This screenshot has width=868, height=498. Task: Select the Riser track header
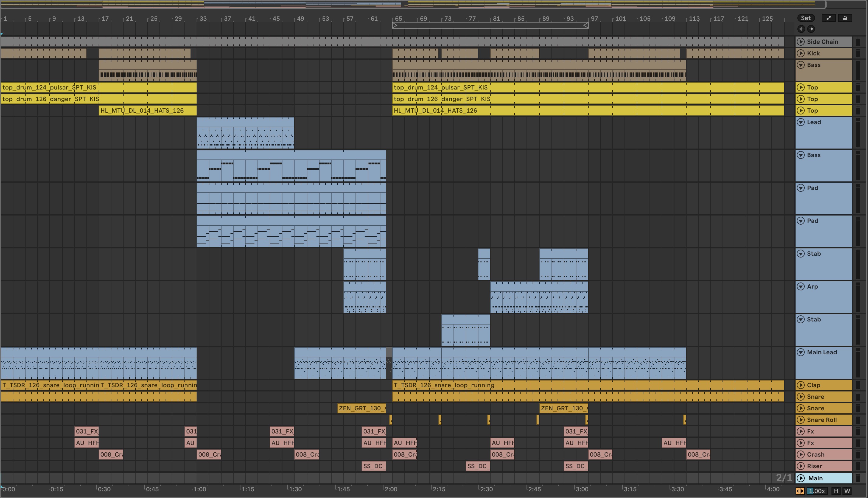pyautogui.click(x=824, y=466)
